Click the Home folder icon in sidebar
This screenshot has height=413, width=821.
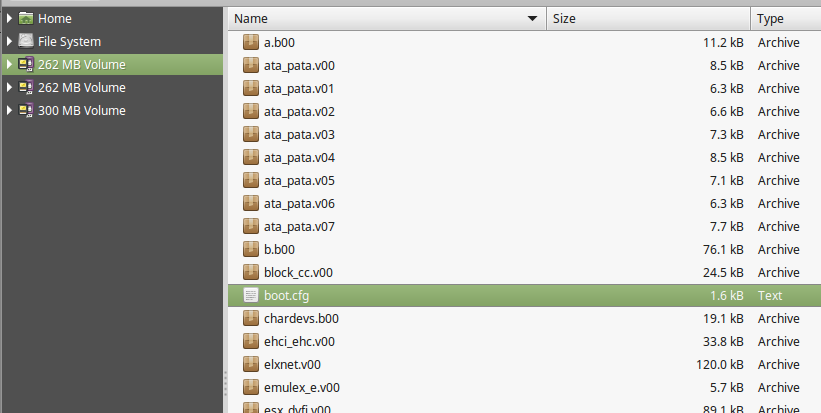click(x=26, y=18)
